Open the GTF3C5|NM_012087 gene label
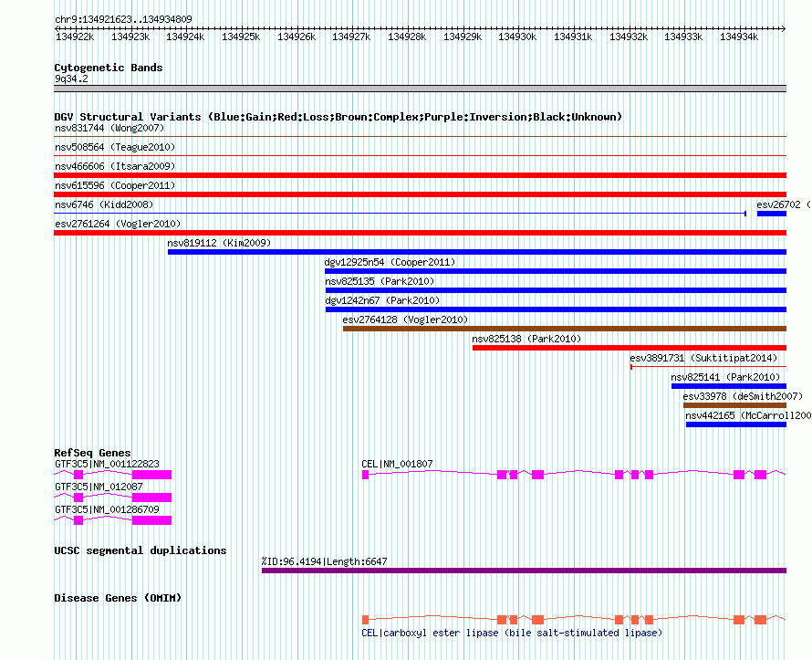 [99, 487]
